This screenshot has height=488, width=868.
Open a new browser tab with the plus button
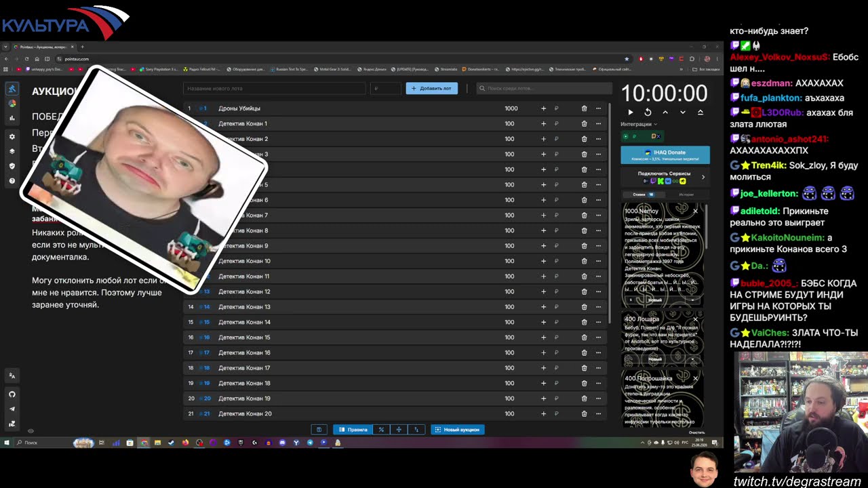click(x=82, y=47)
